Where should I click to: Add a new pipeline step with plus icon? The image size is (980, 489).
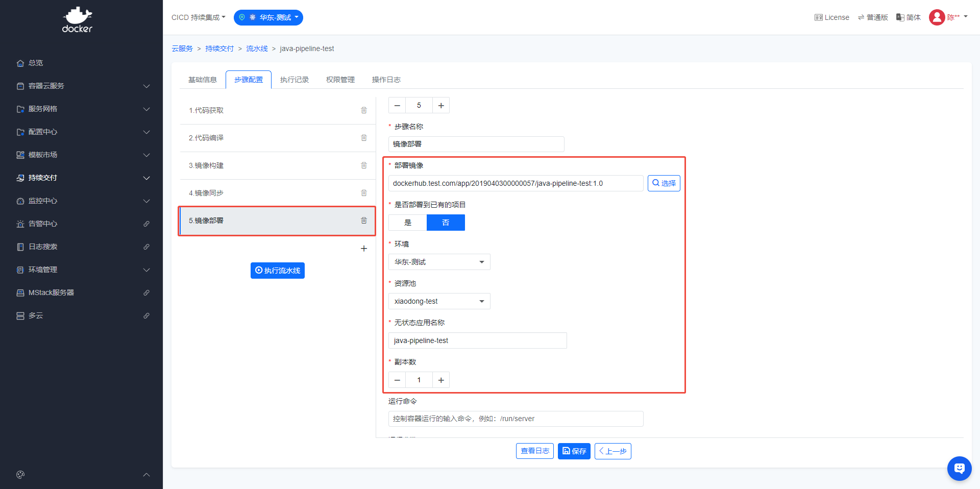pyautogui.click(x=364, y=249)
